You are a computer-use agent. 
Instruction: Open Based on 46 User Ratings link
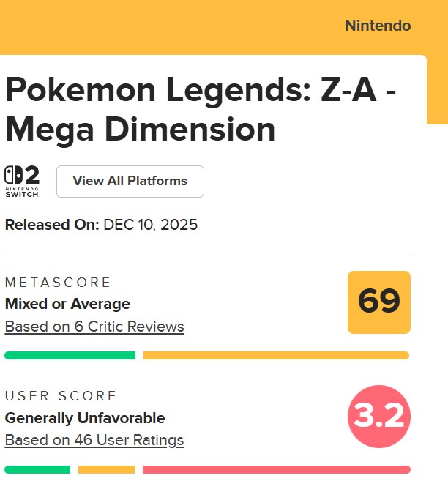pos(94,440)
